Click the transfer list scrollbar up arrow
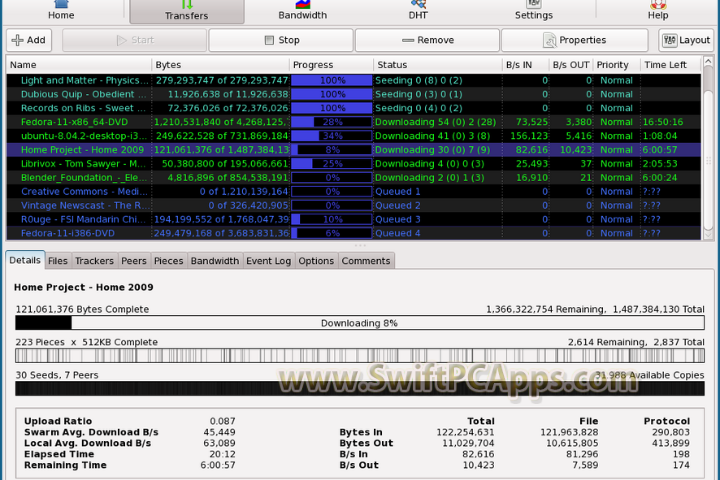The width and height of the screenshot is (720, 480). coord(708,61)
